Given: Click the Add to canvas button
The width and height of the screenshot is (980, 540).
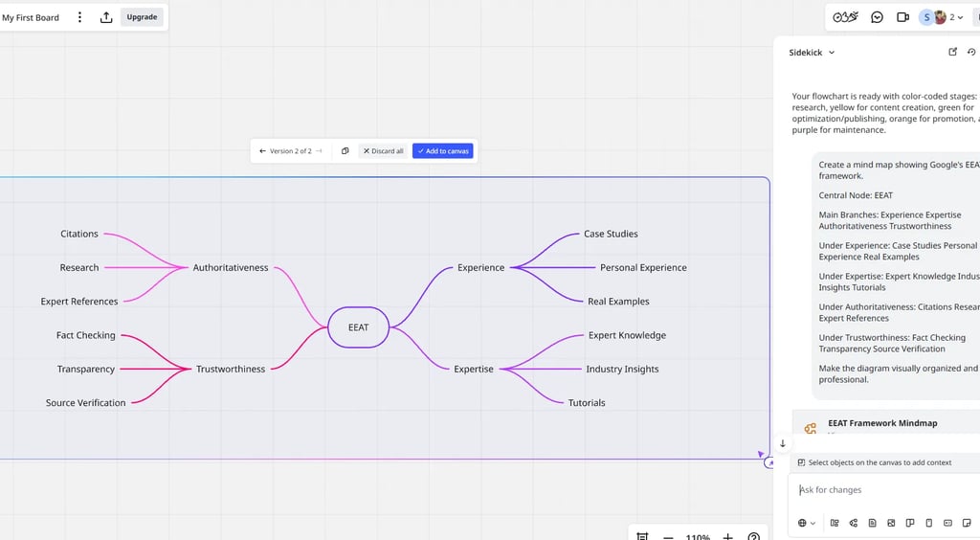Looking at the screenshot, I should (x=442, y=151).
